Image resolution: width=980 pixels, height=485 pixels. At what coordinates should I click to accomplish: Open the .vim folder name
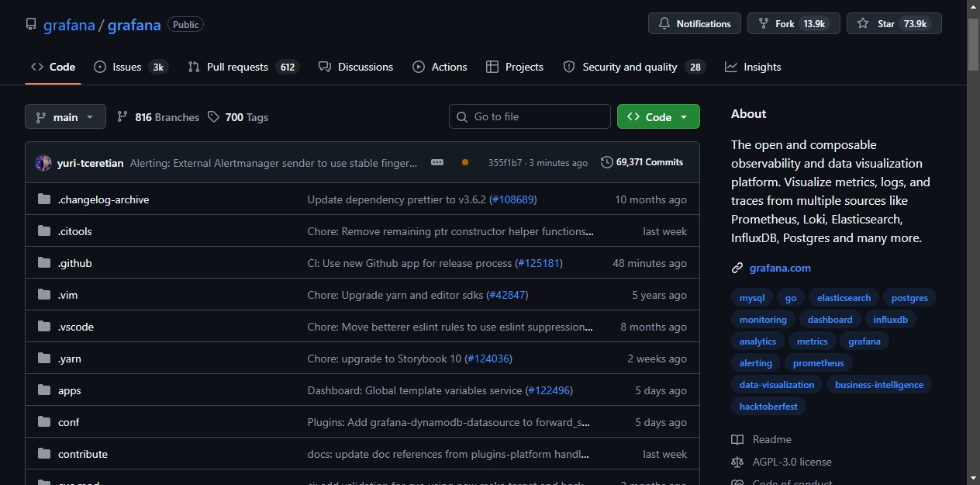[68, 295]
